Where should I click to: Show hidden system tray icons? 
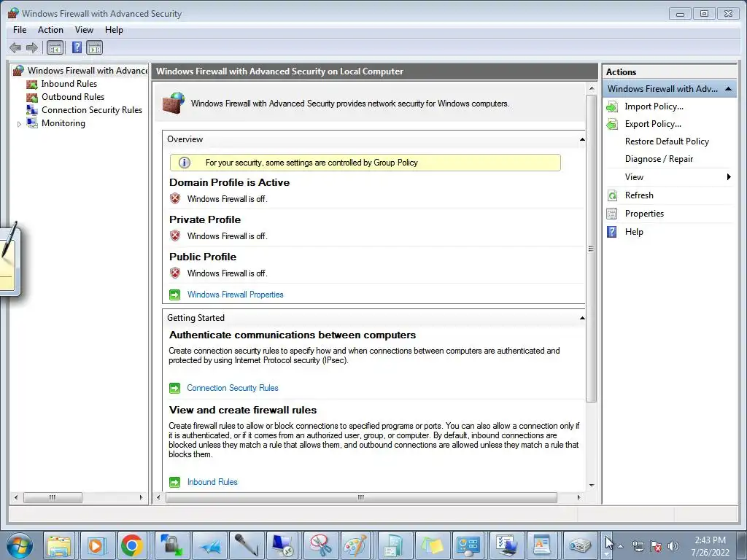pos(620,546)
